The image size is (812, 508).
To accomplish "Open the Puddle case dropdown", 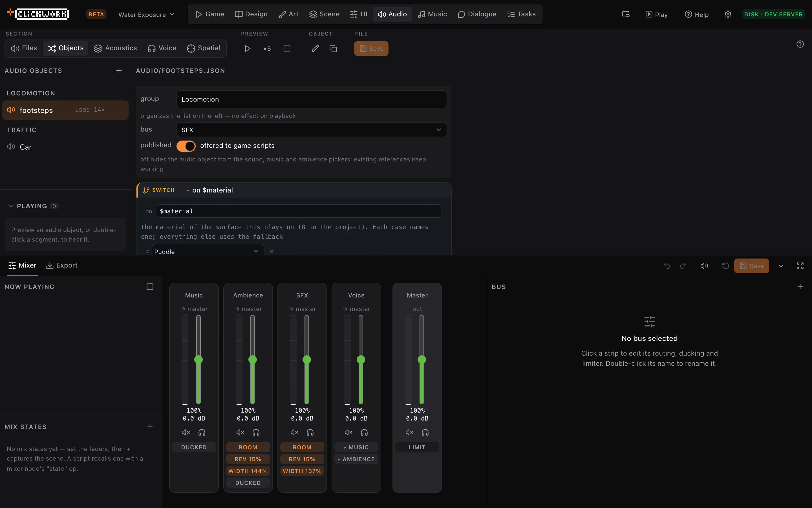I will [x=208, y=251].
